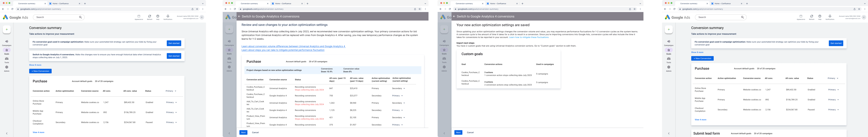The height and width of the screenshot is (137, 868).
Task: Click the Search field in the rightmost window
Action: click(x=721, y=17)
